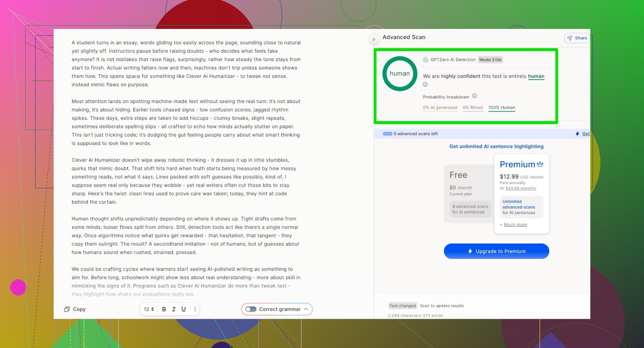Screen dimensions: 644x348
Task: Click the green human result circle
Action: 400,74
